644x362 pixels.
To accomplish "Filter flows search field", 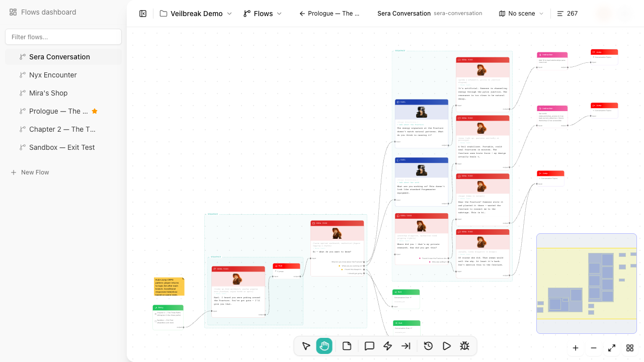I will pos(63,37).
